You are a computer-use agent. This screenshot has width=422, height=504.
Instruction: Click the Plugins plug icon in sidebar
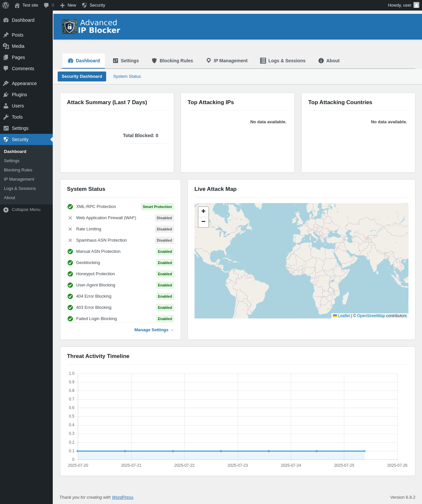tap(6, 95)
